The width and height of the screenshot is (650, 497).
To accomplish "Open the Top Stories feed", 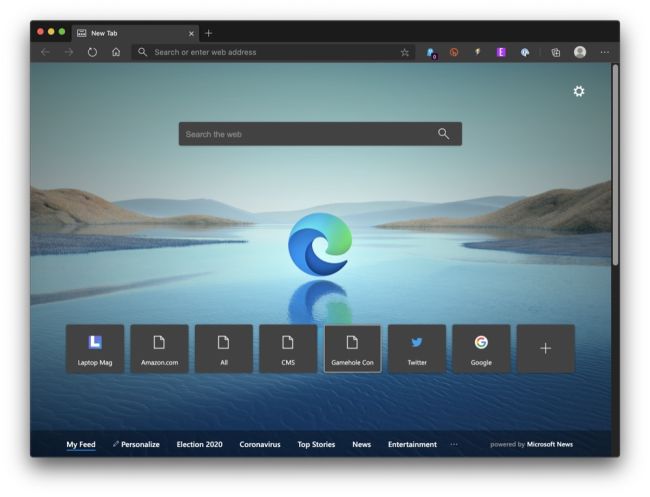I will (x=316, y=444).
